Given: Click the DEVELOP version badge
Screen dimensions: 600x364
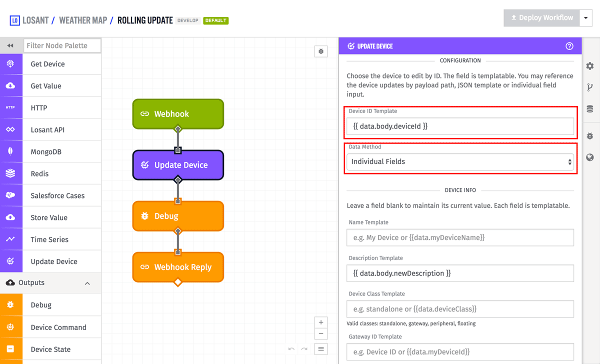Looking at the screenshot, I should pyautogui.click(x=188, y=20).
